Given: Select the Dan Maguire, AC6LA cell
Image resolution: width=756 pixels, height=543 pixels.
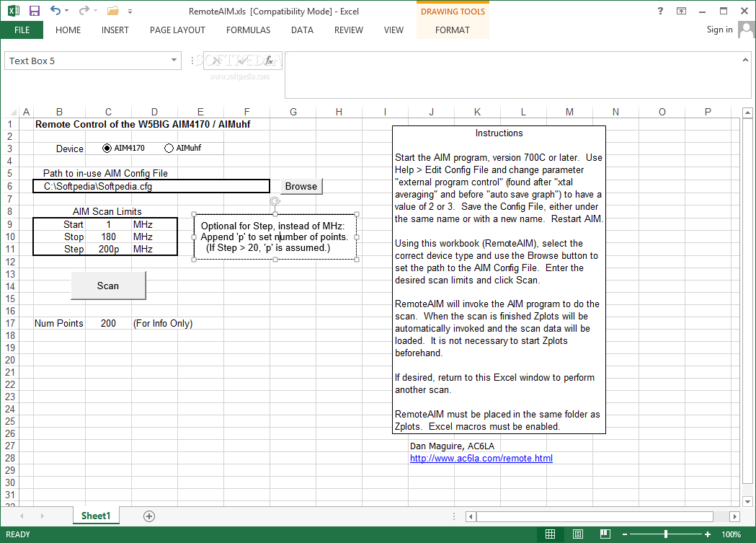Looking at the screenshot, I should (x=453, y=446).
